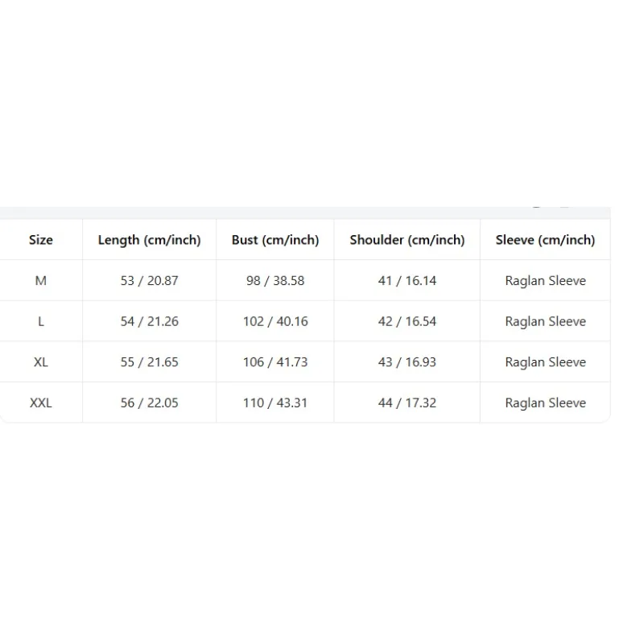Select the Length (cm/inch) column header
This screenshot has height=644, width=644.
(x=149, y=240)
